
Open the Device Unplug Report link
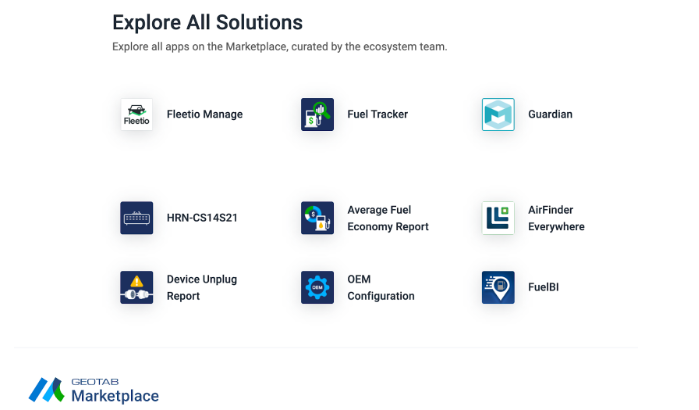point(202,287)
